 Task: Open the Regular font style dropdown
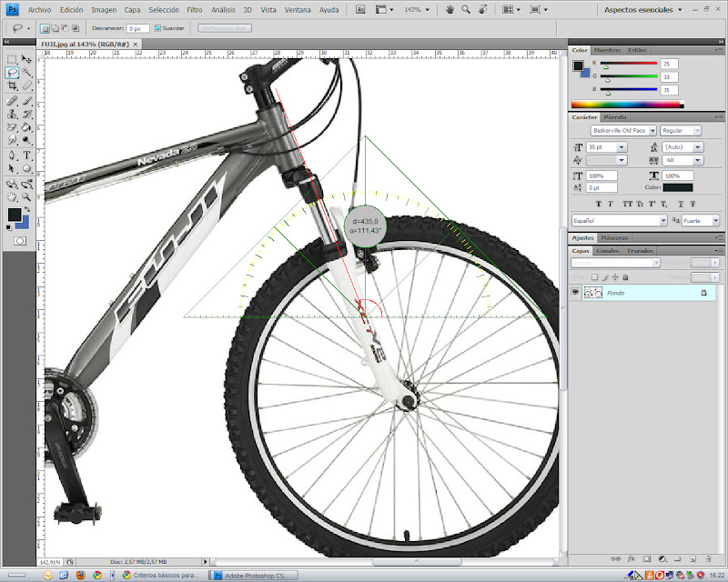[x=697, y=131]
